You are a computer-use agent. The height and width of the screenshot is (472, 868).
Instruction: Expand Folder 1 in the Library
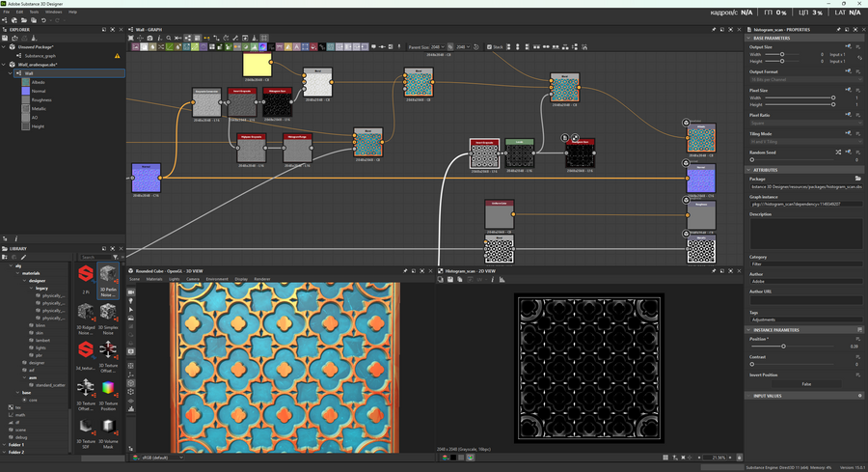(x=5, y=444)
